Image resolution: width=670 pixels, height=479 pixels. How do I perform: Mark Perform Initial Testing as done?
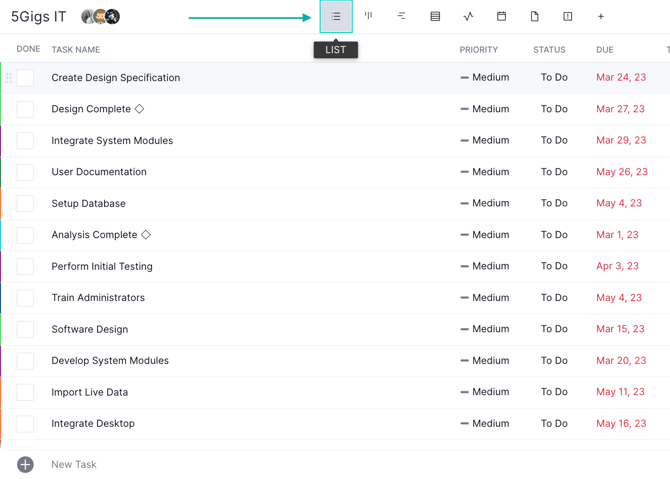point(25,266)
